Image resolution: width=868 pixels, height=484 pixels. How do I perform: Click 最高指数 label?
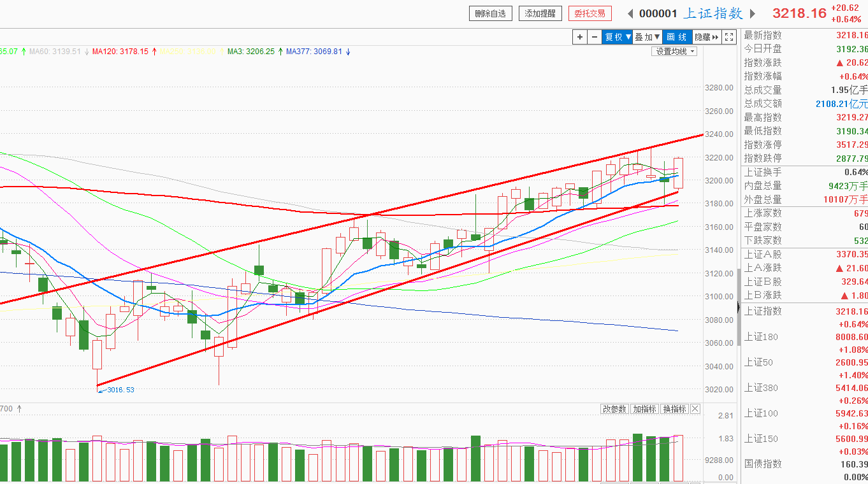(x=763, y=118)
